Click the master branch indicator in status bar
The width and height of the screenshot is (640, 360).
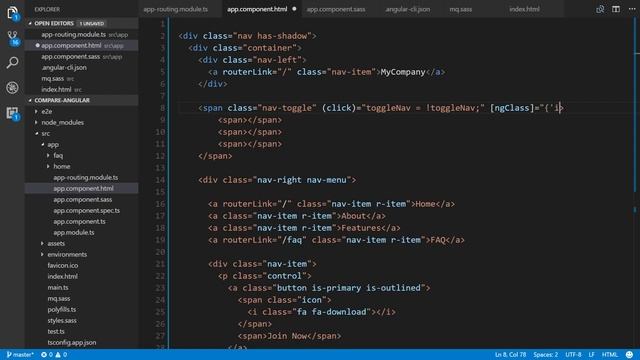pos(20,355)
